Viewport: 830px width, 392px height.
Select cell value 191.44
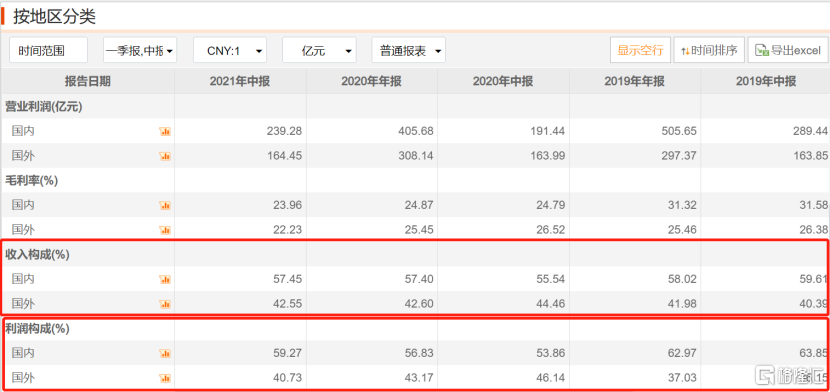[x=548, y=131]
